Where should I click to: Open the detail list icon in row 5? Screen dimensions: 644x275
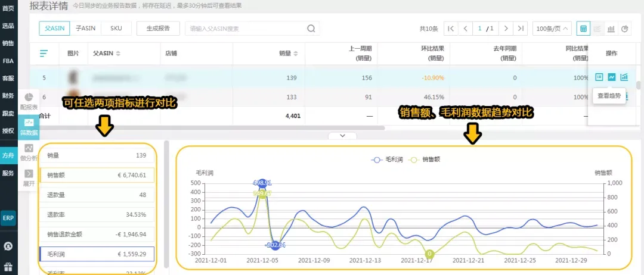coord(599,77)
